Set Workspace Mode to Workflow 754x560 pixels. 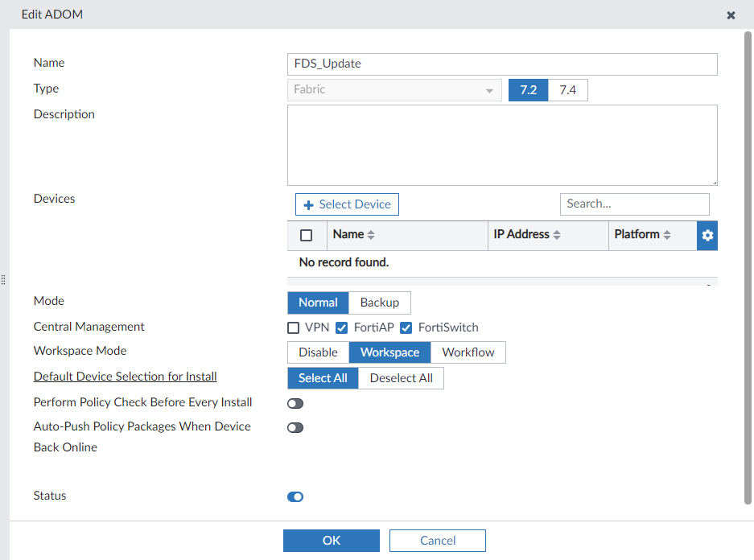pyautogui.click(x=468, y=352)
